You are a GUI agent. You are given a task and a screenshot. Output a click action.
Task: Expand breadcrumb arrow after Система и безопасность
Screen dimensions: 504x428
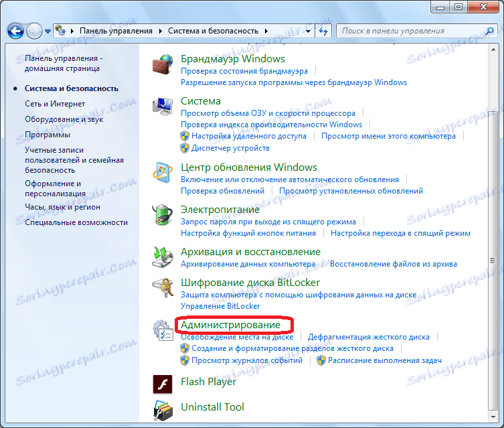click(266, 31)
